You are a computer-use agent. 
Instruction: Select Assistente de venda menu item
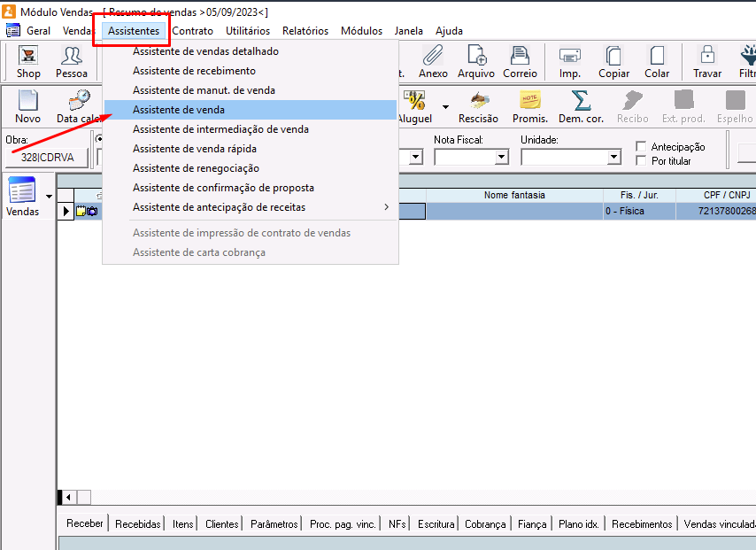tap(251, 110)
